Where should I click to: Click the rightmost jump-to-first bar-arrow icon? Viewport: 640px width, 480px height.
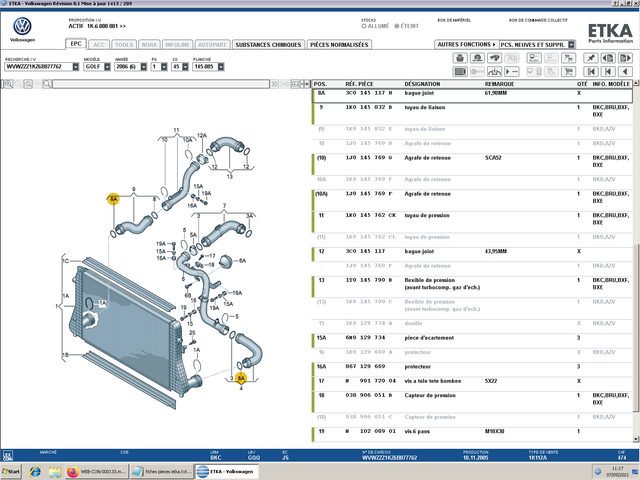pos(608,72)
